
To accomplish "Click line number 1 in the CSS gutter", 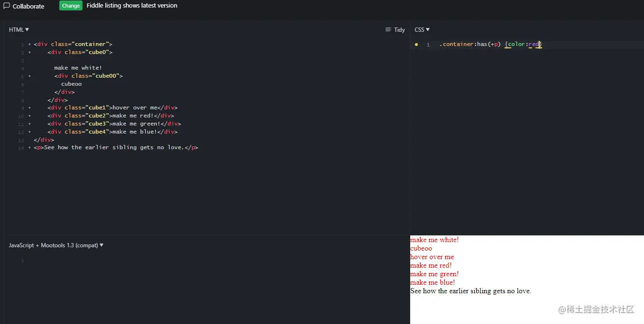I will point(428,45).
